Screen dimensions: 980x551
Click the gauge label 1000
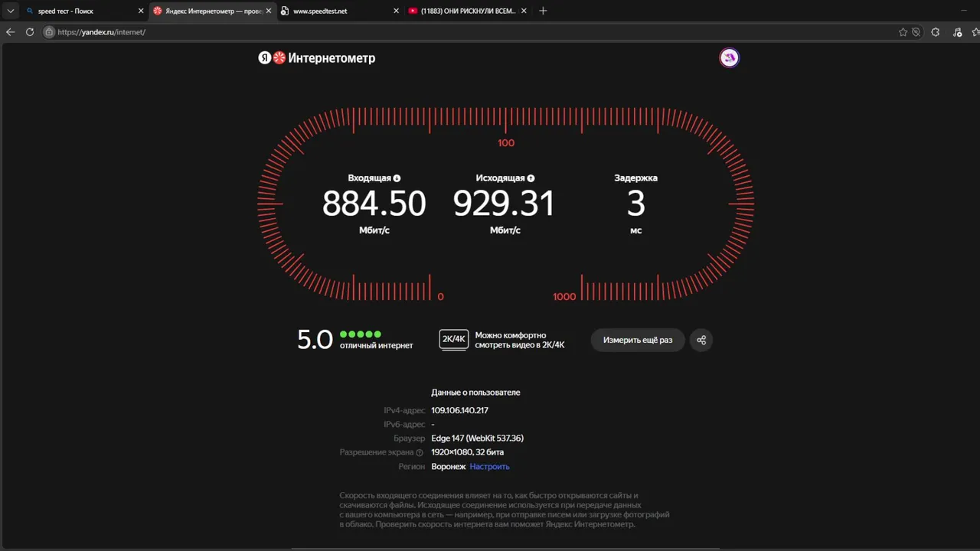point(564,297)
